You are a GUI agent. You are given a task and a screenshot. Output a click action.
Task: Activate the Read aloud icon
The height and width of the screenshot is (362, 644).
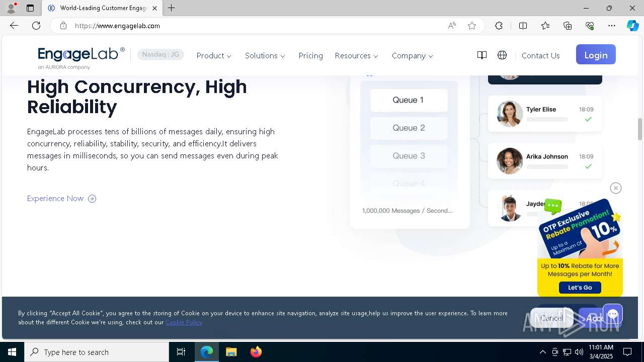coord(452,26)
